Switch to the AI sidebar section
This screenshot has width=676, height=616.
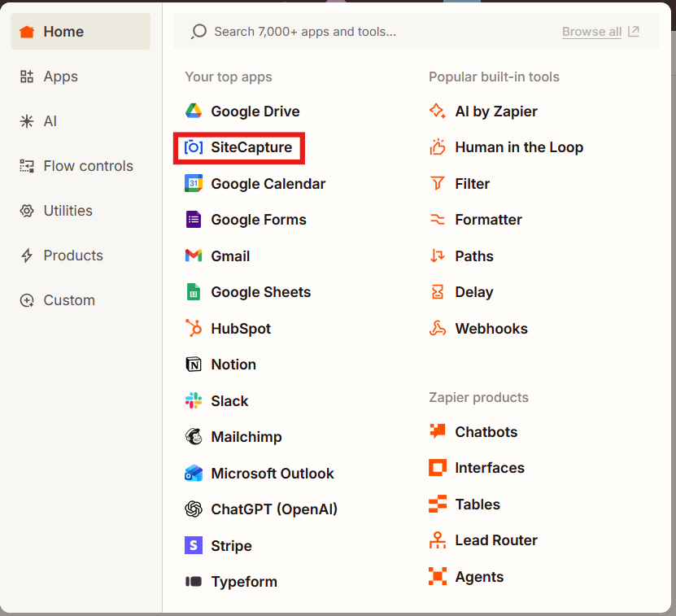tap(50, 121)
